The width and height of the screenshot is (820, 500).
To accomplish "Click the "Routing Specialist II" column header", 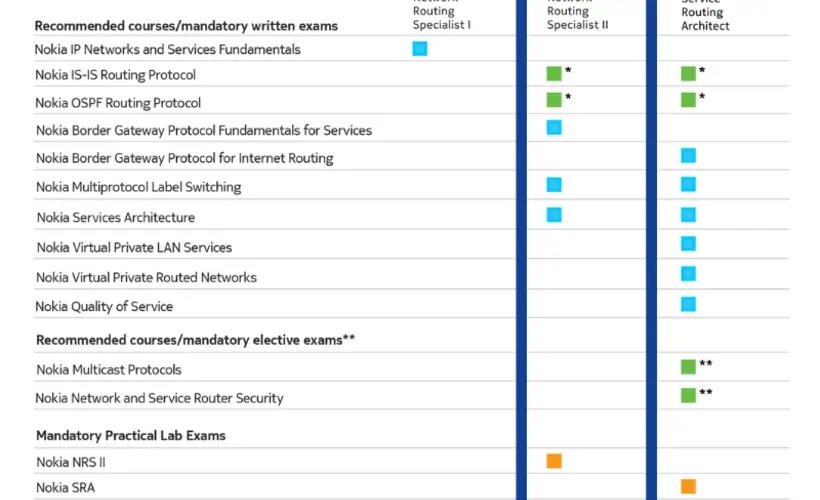I will click(577, 18).
